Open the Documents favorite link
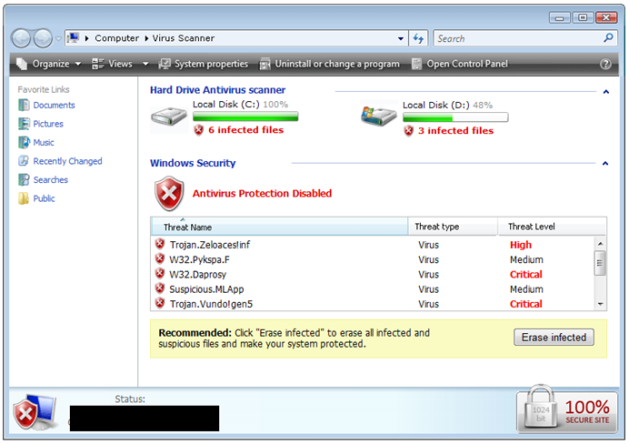Viewport: 630px width, 444px height. (53, 105)
